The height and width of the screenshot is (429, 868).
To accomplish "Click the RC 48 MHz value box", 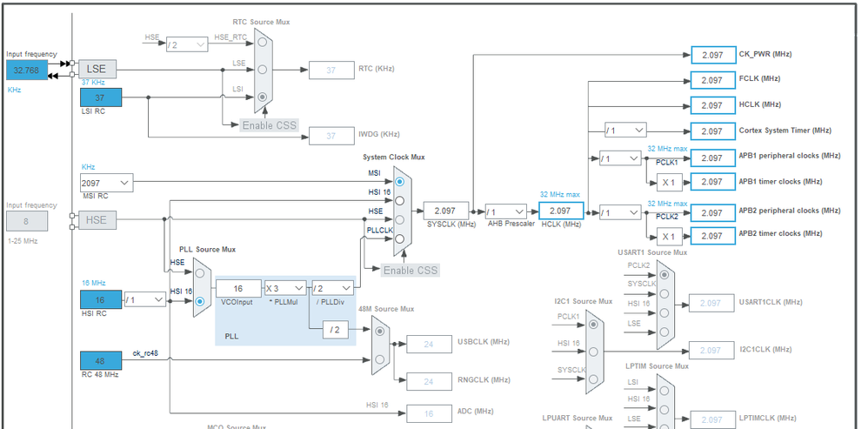I will tap(101, 360).
